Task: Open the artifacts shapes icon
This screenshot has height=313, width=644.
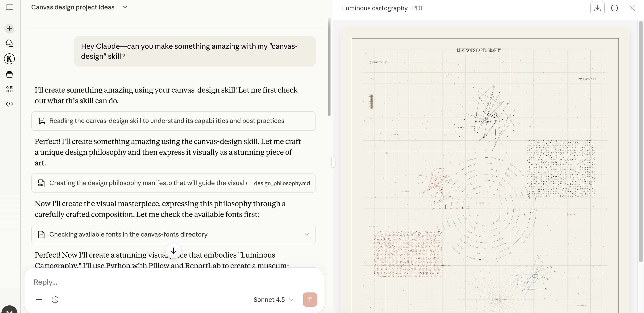Action: [9, 89]
